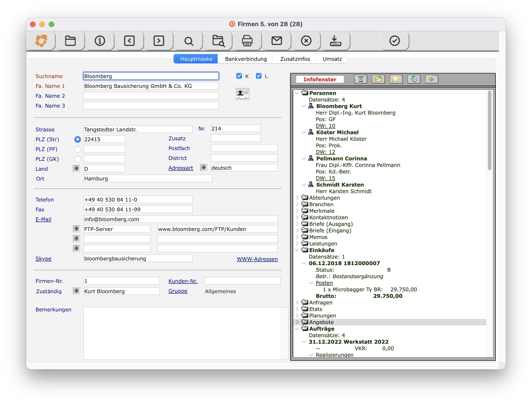The height and width of the screenshot is (404, 532).
Task: Open the WWW-Adressen link
Action: click(257, 259)
